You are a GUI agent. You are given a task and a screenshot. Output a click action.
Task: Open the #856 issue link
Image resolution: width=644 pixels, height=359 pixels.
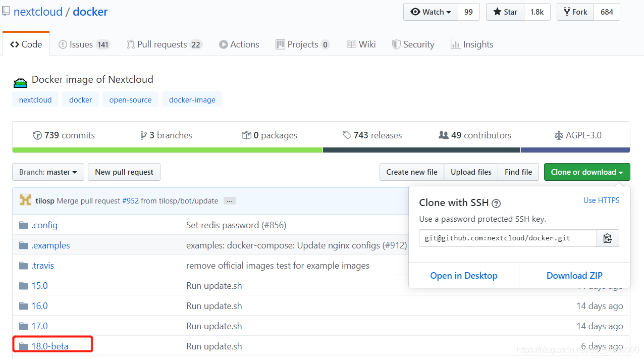[273, 225]
